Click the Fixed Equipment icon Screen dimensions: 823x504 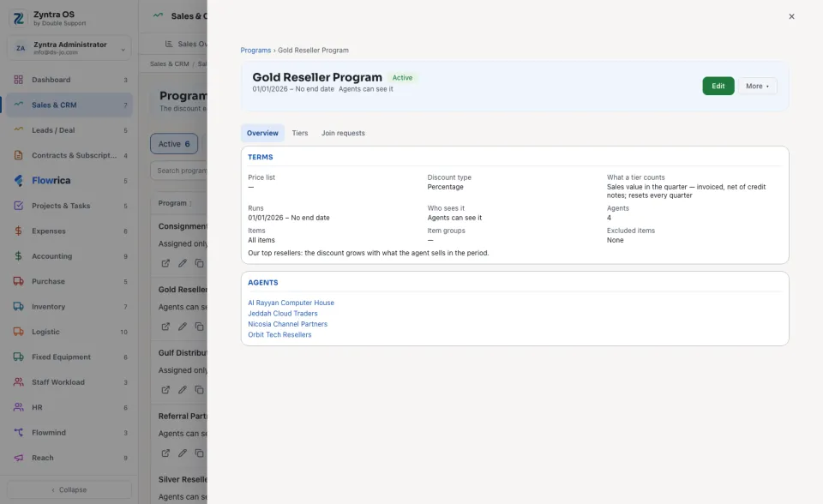click(x=18, y=357)
